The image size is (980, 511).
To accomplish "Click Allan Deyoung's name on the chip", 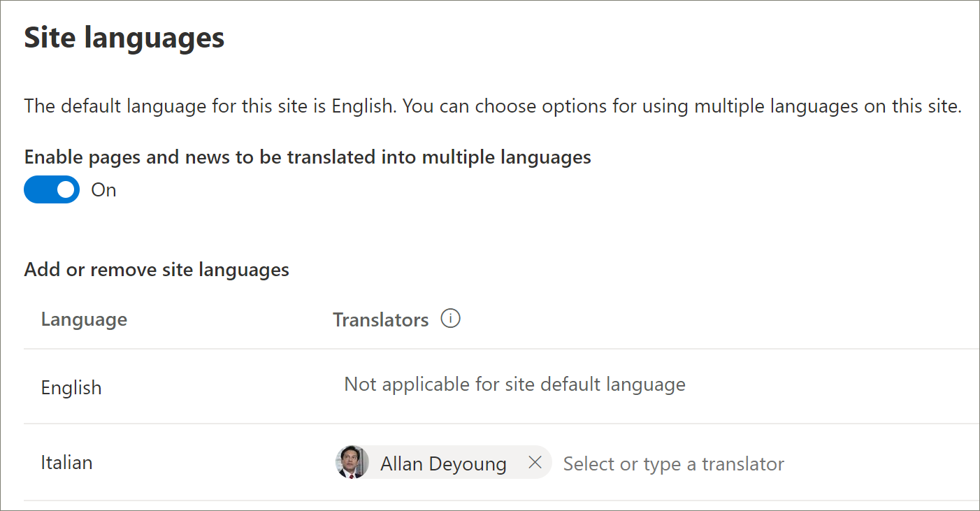I will click(x=442, y=462).
